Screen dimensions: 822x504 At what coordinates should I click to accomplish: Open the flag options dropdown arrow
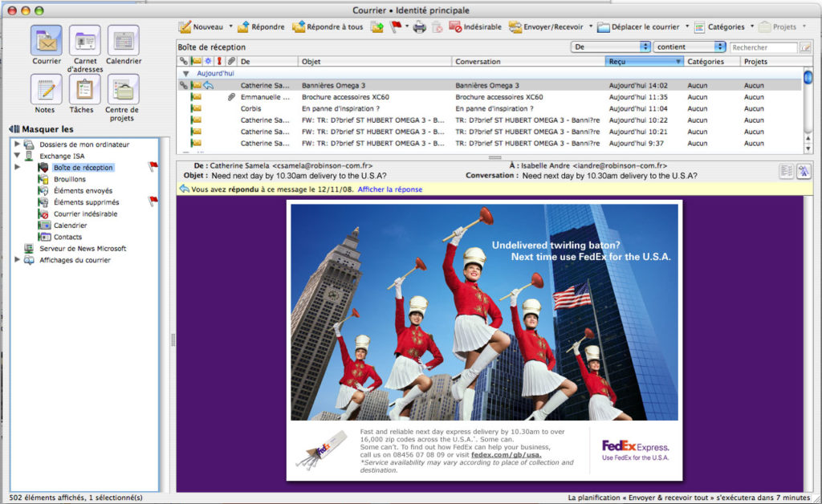[407, 26]
